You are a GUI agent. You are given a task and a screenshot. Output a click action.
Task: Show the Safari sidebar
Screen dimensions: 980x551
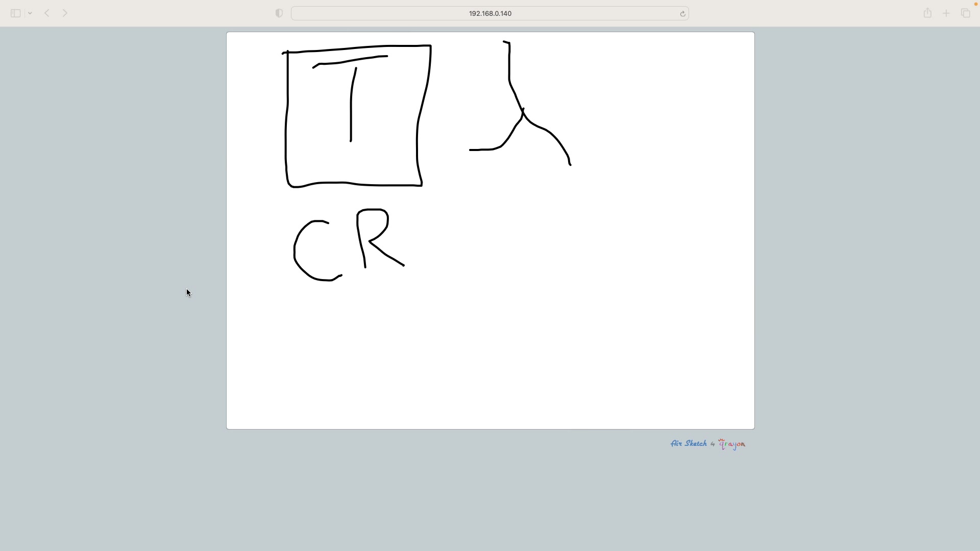15,13
